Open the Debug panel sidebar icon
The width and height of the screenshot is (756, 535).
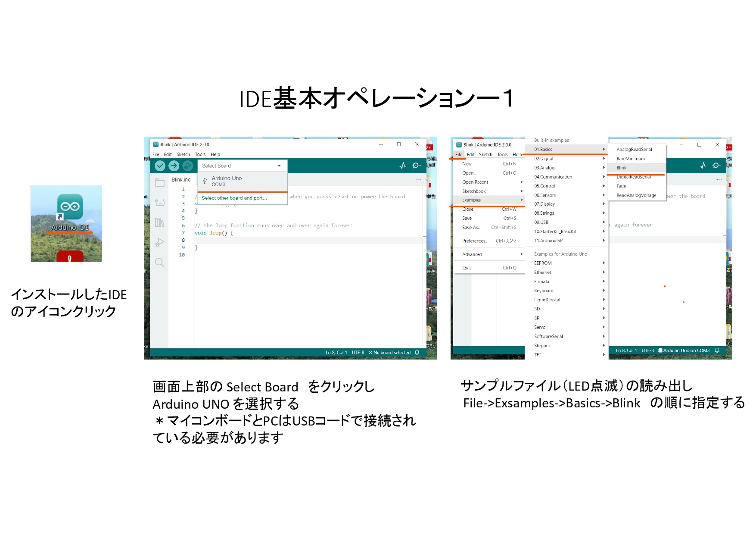coord(159,242)
